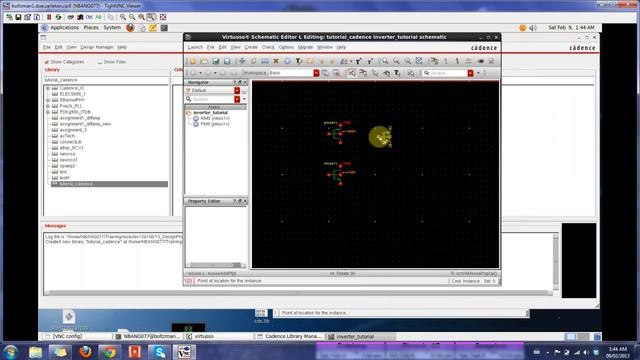The image size is (640, 360).
Task: Open the Options menu in Virtuoso
Action: [x=286, y=47]
